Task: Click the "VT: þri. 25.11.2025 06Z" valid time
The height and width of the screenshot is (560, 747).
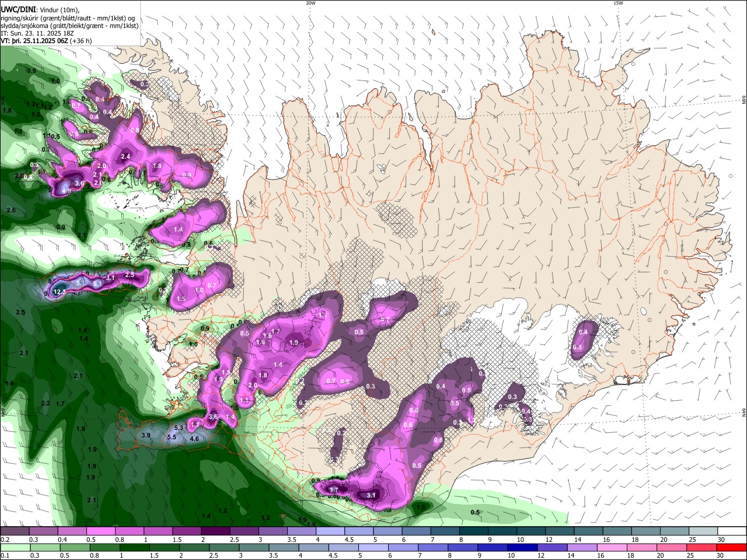Action: [34, 41]
